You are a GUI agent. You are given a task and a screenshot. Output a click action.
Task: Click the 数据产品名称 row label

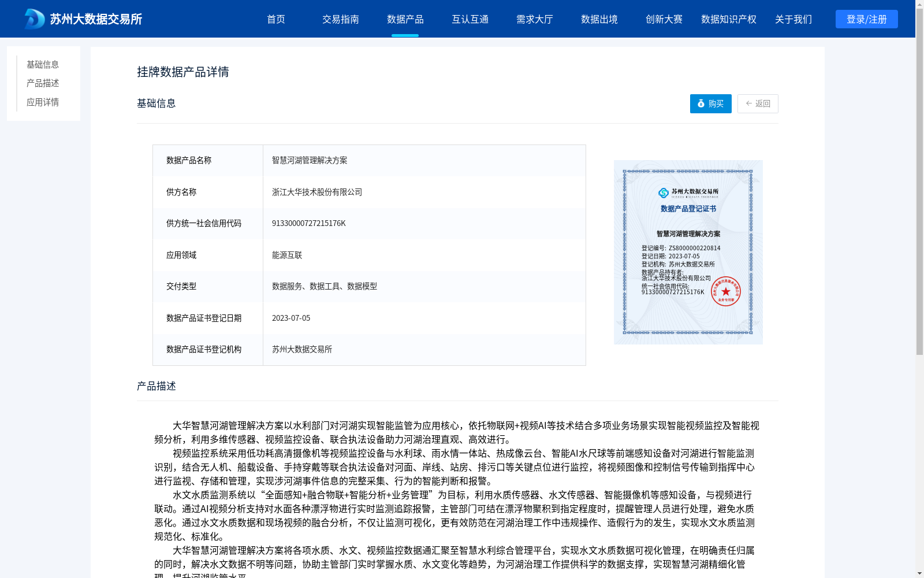[189, 161]
